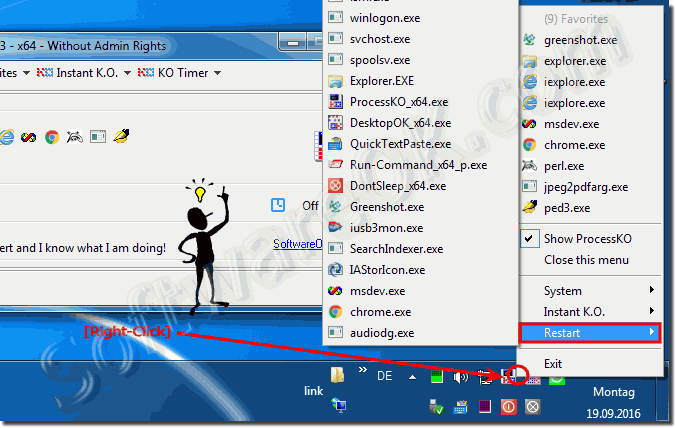Click the DesktopOK_x64.exe icon
676x428 pixels.
pos(335,123)
